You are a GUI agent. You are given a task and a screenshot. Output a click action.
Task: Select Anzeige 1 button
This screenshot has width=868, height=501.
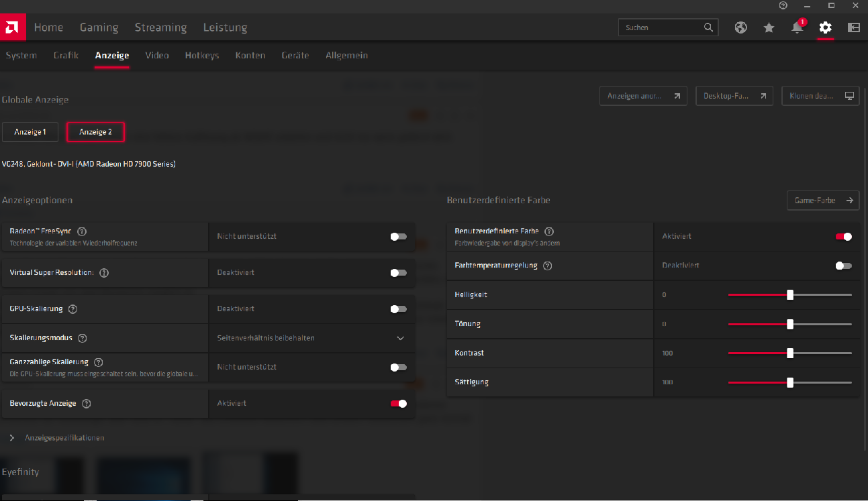[x=30, y=132]
